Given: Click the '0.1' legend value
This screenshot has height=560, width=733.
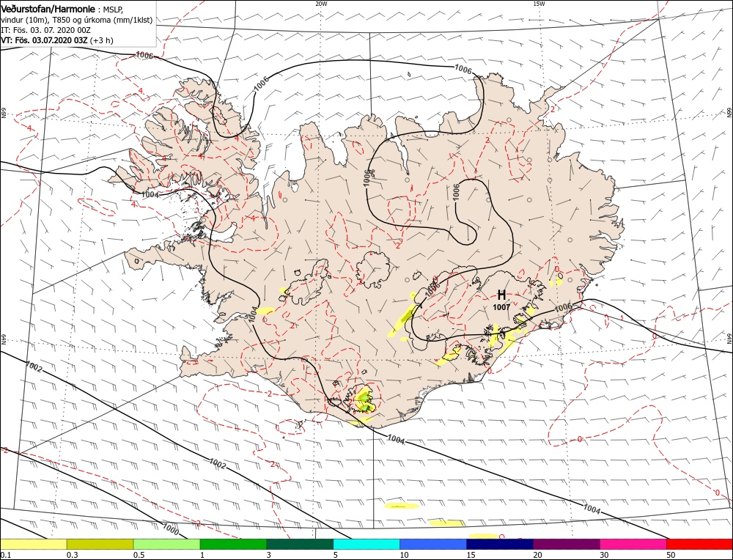Looking at the screenshot, I should click(5, 555).
